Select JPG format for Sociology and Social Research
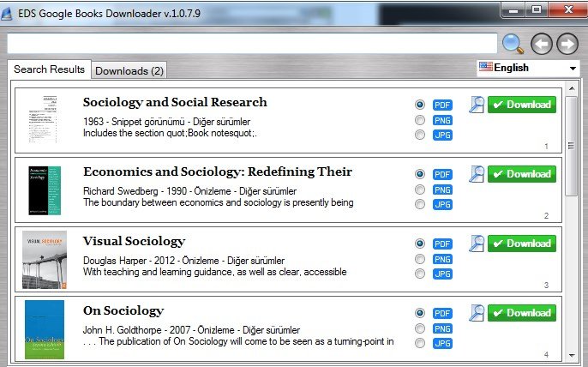Image resolution: width=588 pixels, height=367 pixels. pos(420,135)
